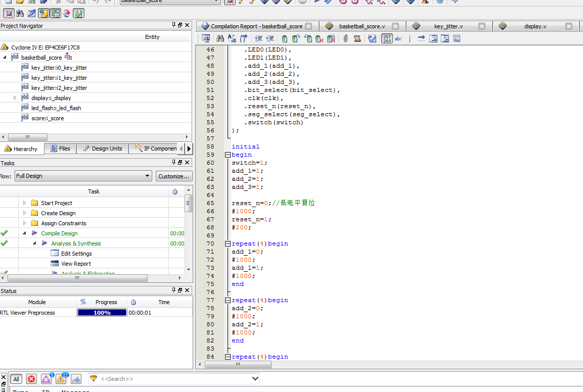
Task: Switch to the Hierarchy tab
Action: [22, 149]
